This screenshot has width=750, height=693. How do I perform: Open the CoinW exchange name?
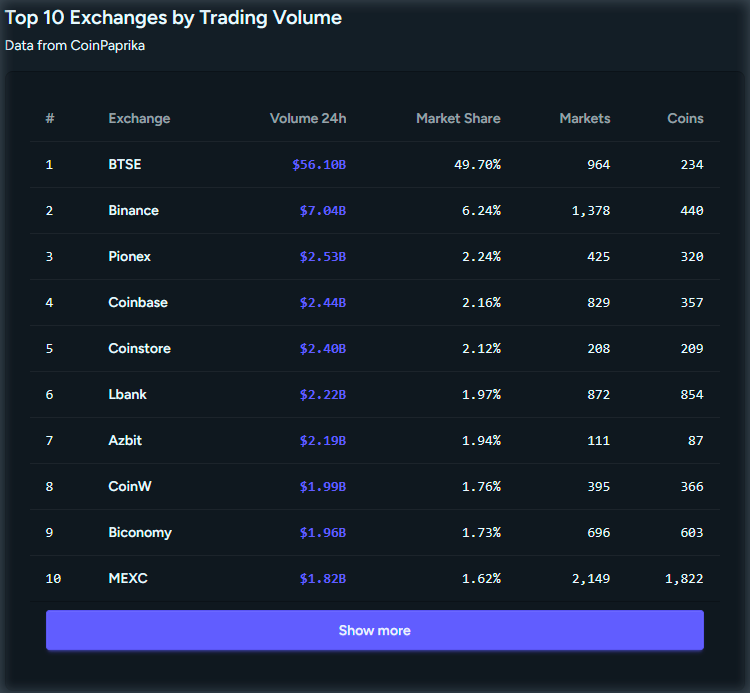pyautogui.click(x=130, y=486)
